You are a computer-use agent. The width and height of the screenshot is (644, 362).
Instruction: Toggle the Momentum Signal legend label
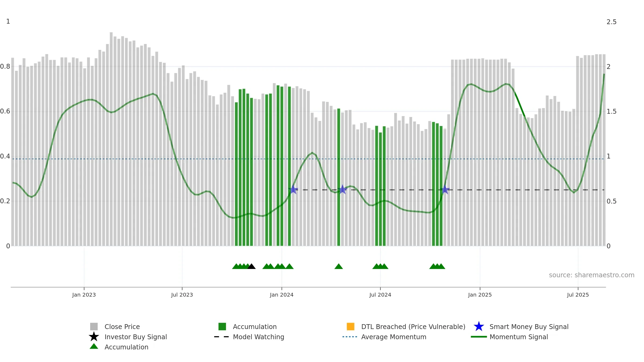coord(519,337)
